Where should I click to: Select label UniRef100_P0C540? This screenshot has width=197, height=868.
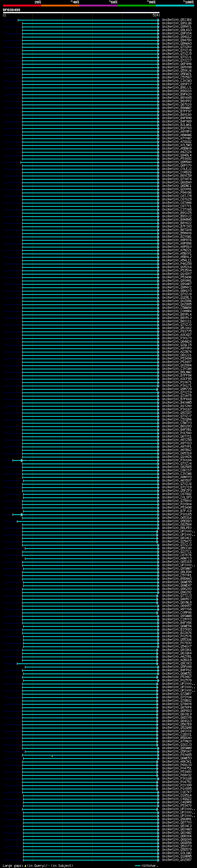click(x=177, y=433)
